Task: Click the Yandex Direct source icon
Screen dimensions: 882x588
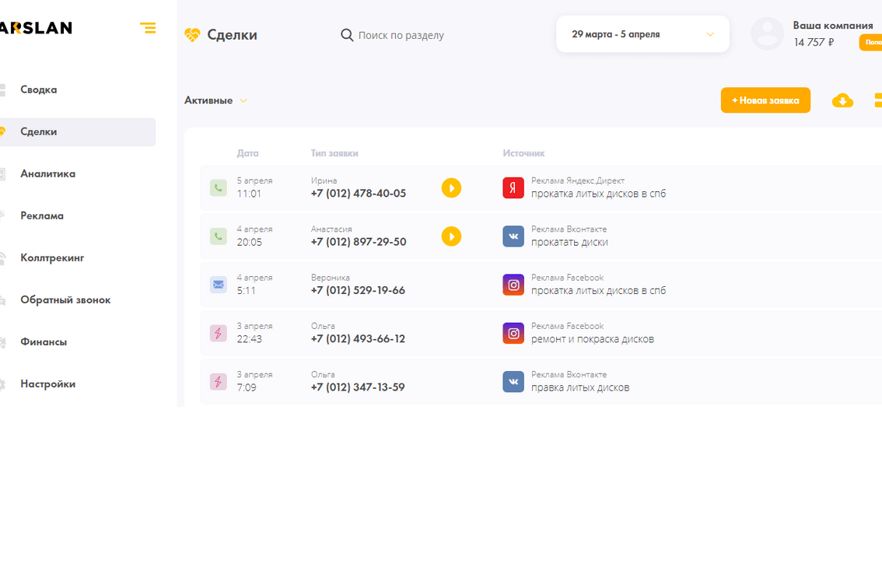Action: [513, 187]
